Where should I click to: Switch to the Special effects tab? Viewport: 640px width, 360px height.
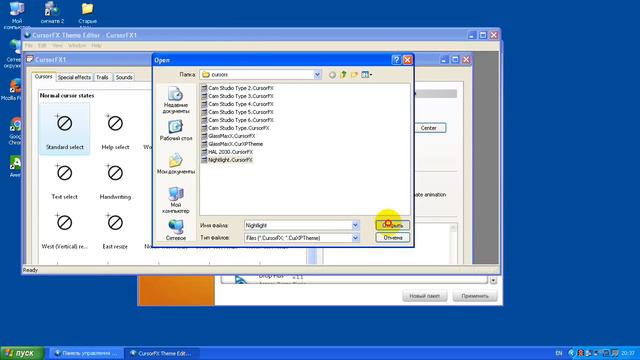74,77
